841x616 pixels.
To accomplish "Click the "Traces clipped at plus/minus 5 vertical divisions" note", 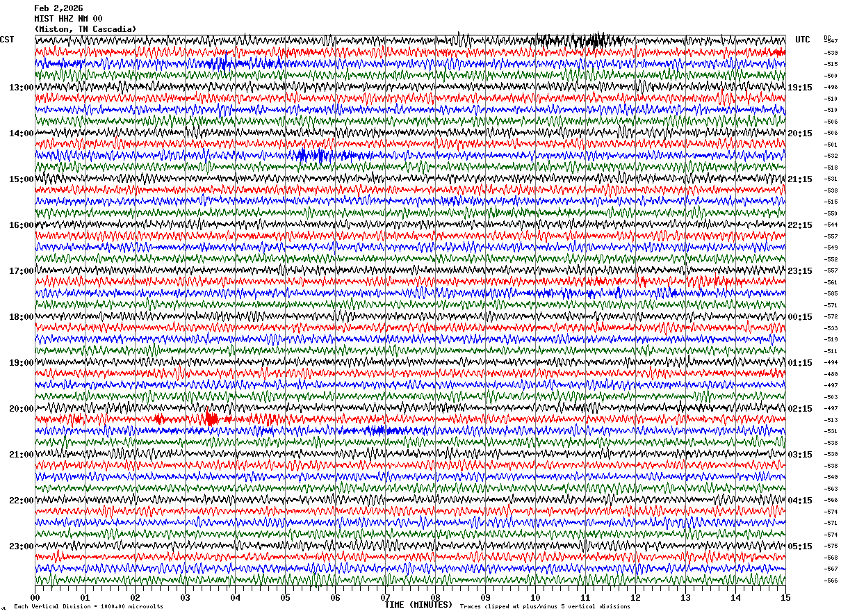I will pos(545,607).
